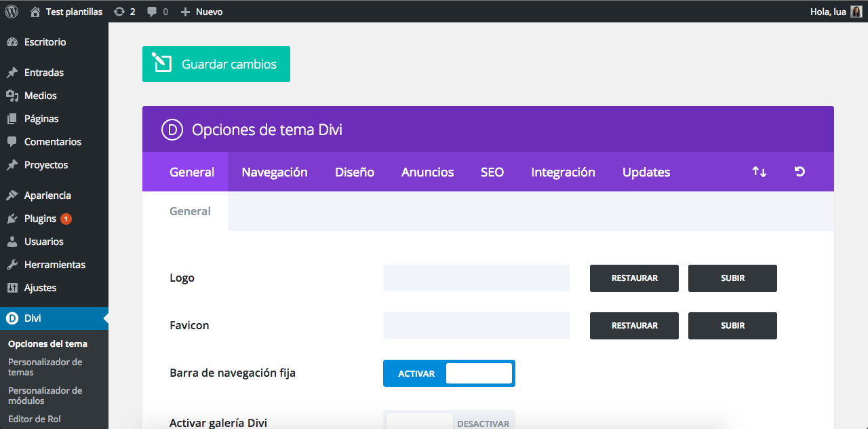The height and width of the screenshot is (429, 868).
Task: Disable the fixed navigation bar toggle
Action: click(449, 373)
